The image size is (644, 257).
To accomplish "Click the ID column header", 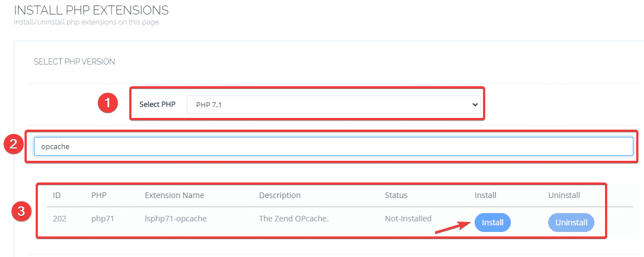I will [57, 195].
